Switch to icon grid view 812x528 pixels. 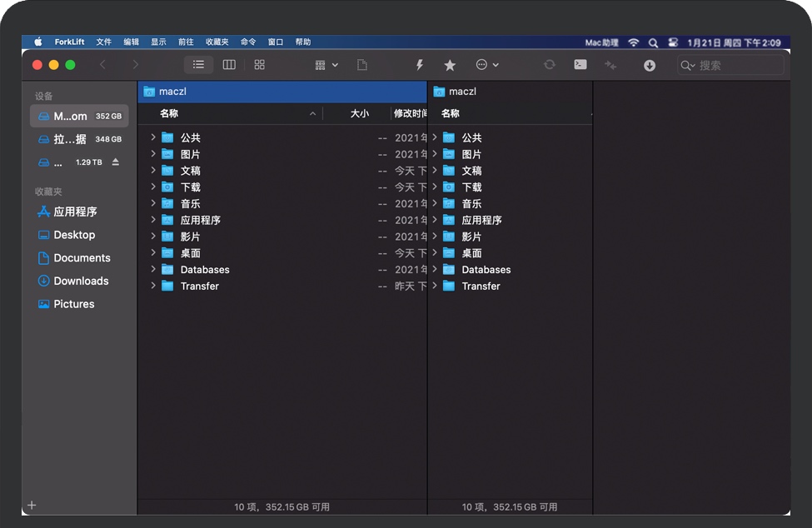click(x=259, y=65)
